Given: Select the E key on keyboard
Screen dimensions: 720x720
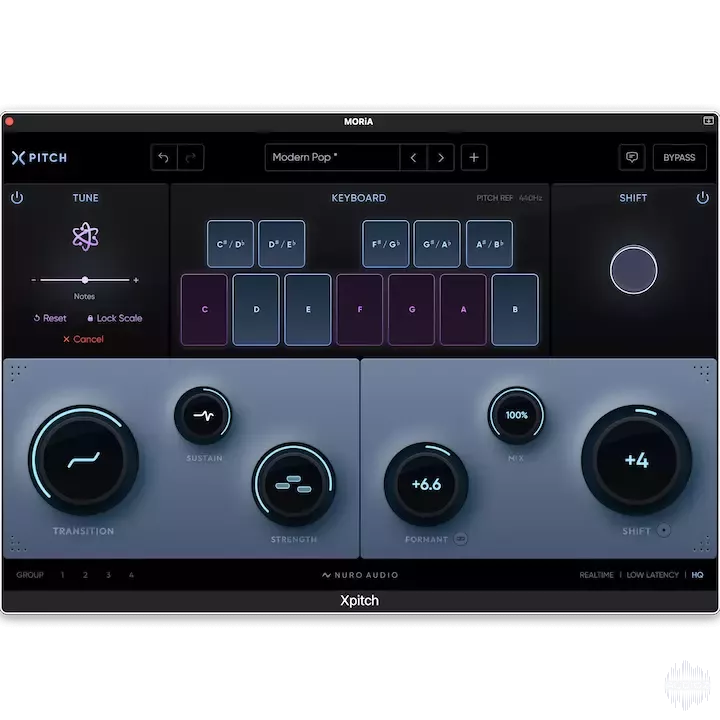Looking at the screenshot, I should (x=308, y=309).
